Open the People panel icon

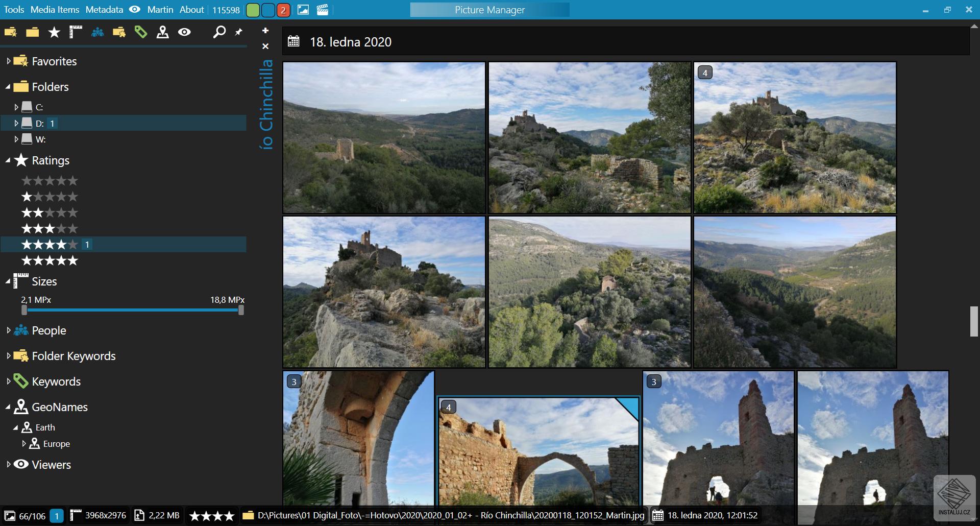pyautogui.click(x=97, y=32)
